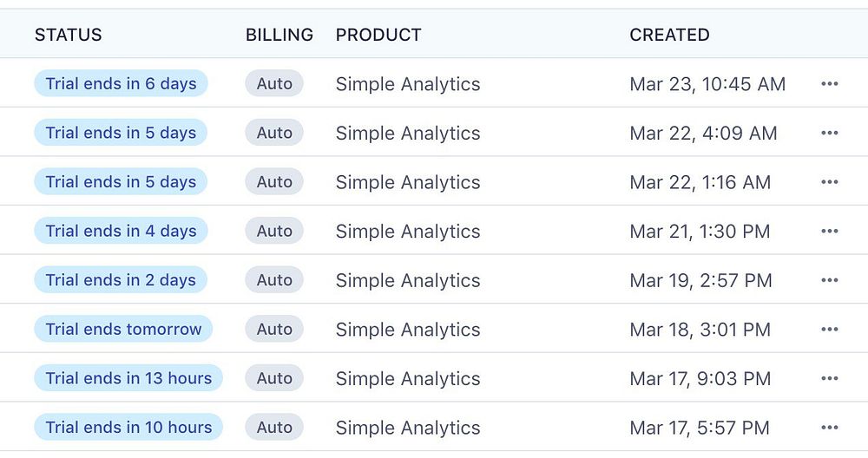Image resolution: width=868 pixels, height=458 pixels.
Task: Click the 'Trial ends in 13 hours' badge
Action: pos(128,378)
